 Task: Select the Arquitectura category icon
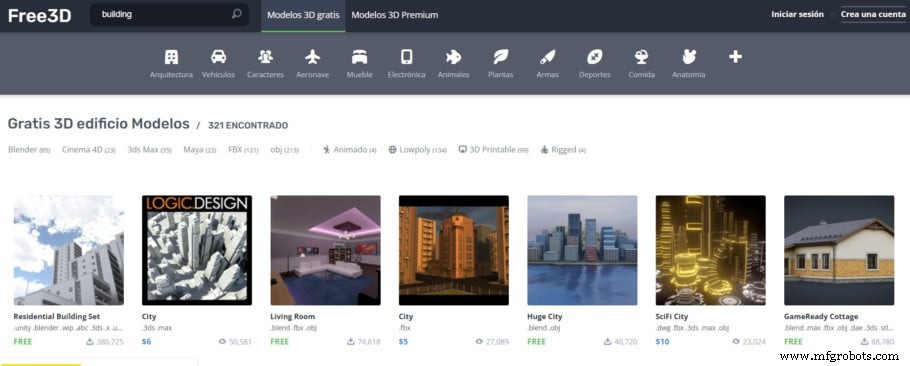[x=171, y=57]
